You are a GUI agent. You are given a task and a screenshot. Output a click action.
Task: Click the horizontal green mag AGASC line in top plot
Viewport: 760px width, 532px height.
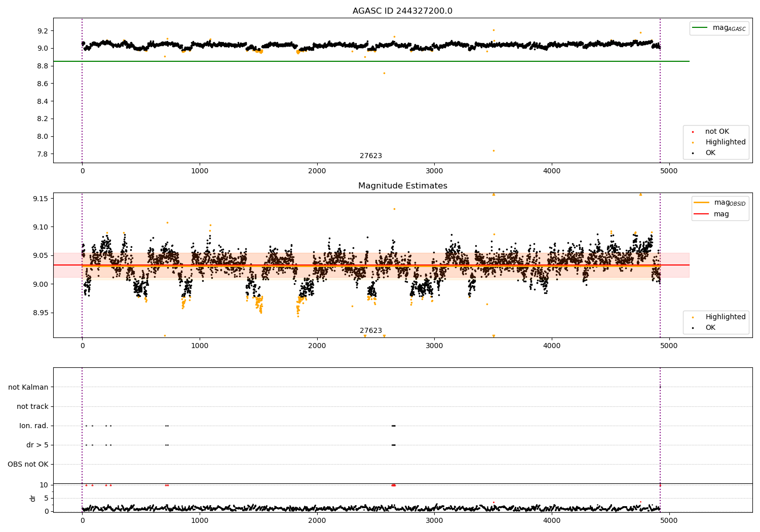[371, 61]
